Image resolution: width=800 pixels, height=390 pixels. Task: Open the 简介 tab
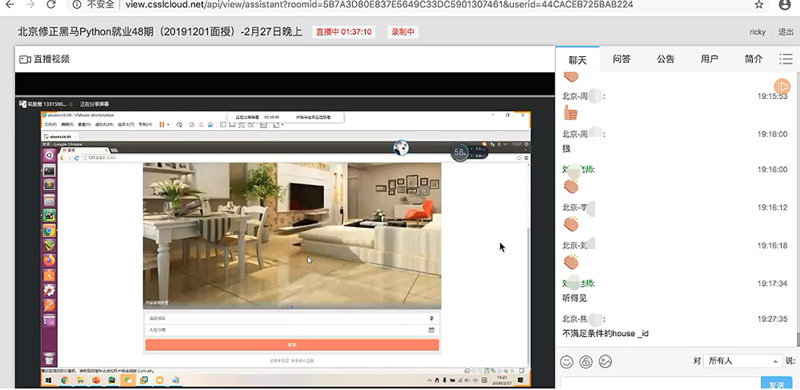tap(754, 59)
